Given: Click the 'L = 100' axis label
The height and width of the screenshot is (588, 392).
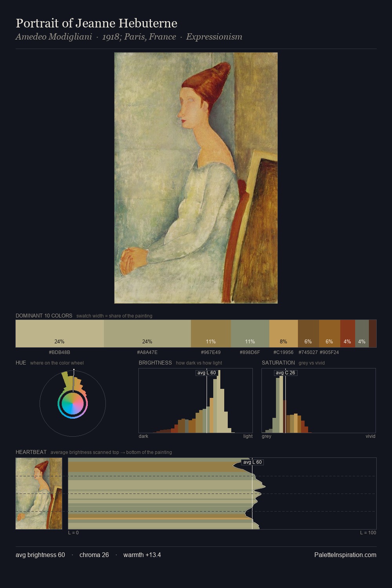Looking at the screenshot, I should click(368, 533).
